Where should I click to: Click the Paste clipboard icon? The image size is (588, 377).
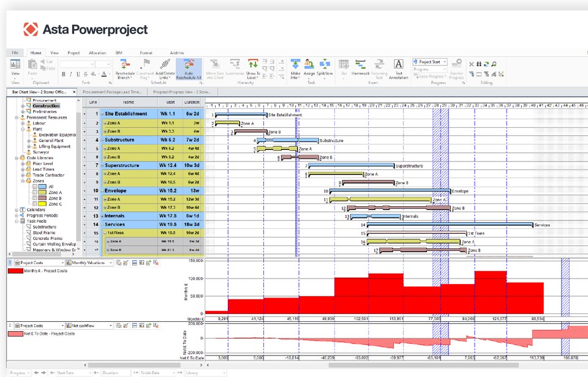[x=32, y=64]
